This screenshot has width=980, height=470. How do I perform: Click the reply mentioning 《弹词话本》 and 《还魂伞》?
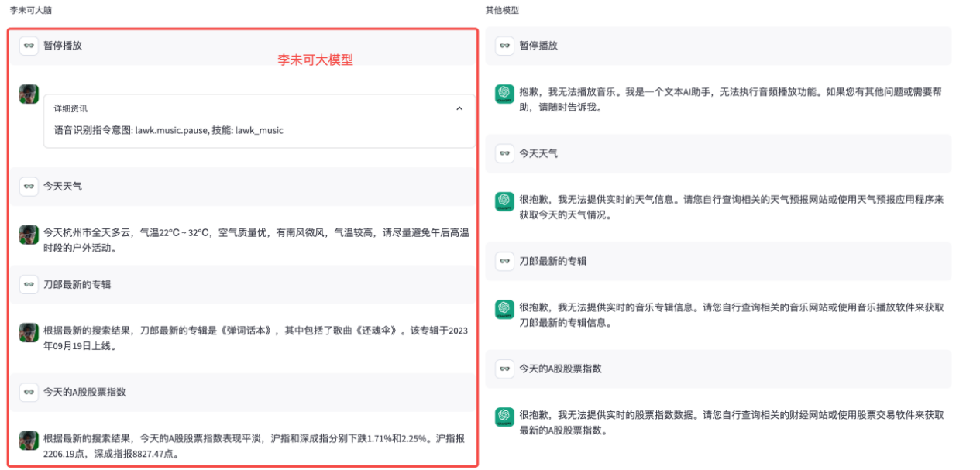(256, 338)
